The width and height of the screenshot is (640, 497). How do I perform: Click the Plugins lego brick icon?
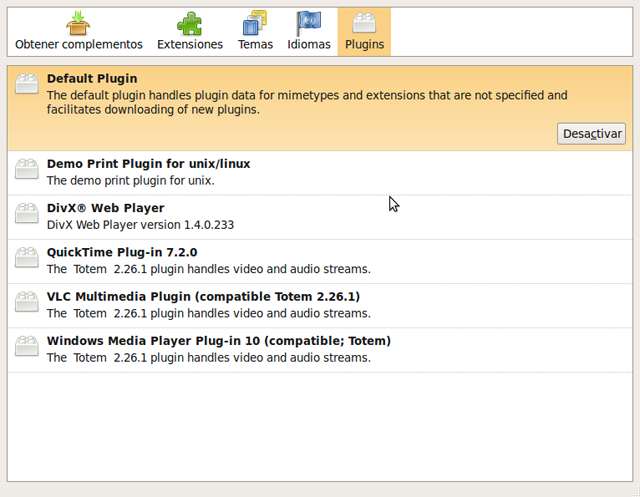point(364,23)
